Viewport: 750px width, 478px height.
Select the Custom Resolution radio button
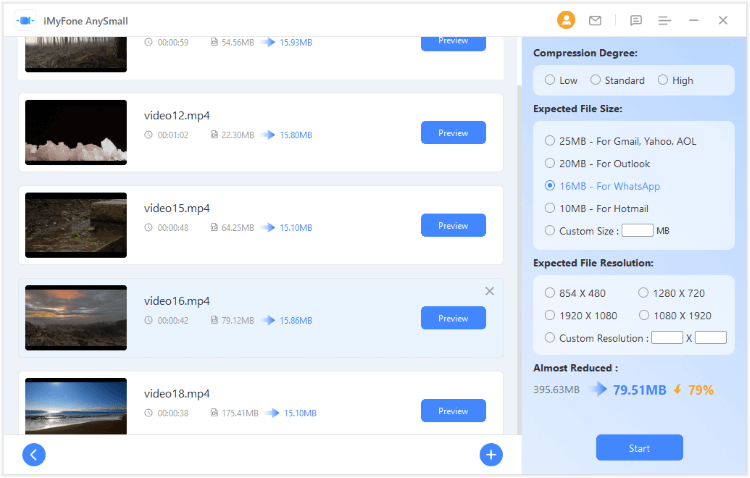(x=550, y=338)
